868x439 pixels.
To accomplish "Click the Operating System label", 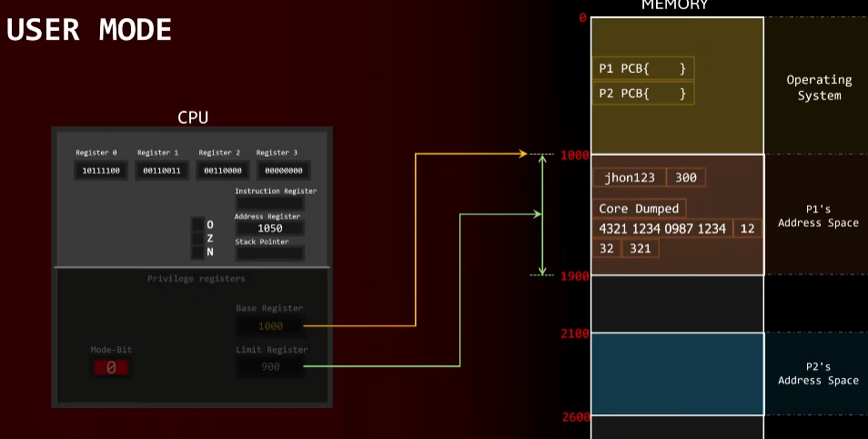I will pos(819,87).
